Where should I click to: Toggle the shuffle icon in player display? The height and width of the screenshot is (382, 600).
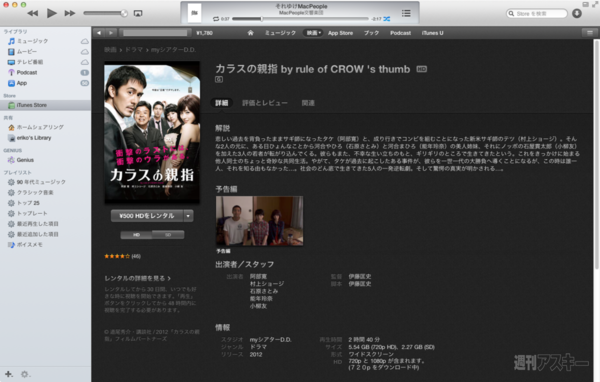387,19
